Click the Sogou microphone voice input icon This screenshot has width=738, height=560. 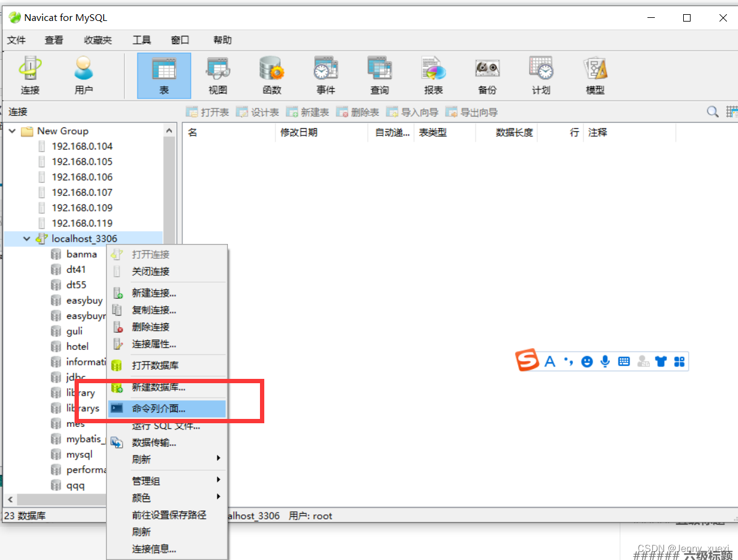click(x=606, y=362)
